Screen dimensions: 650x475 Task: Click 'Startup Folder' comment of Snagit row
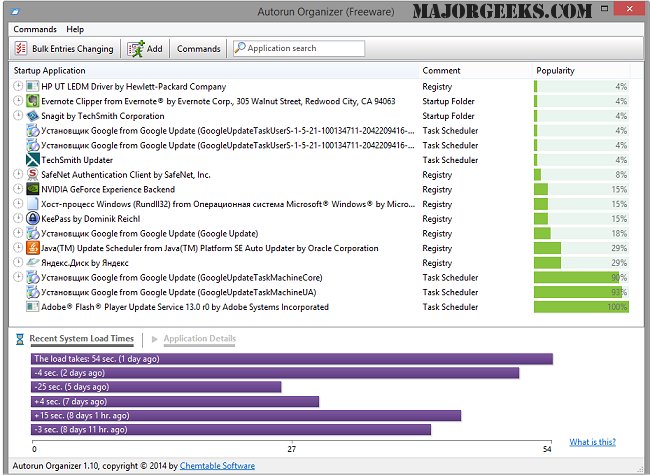(x=448, y=116)
